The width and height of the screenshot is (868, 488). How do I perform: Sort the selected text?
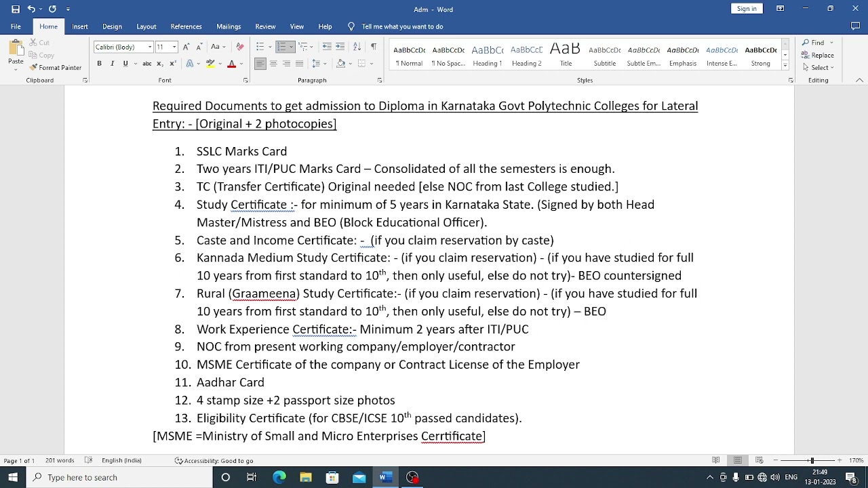356,47
